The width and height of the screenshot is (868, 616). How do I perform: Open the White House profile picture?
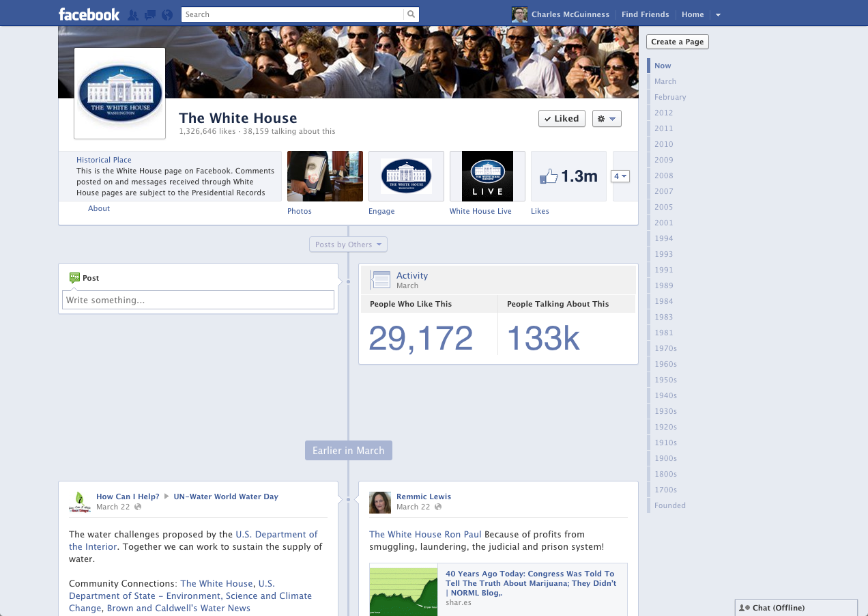119,94
